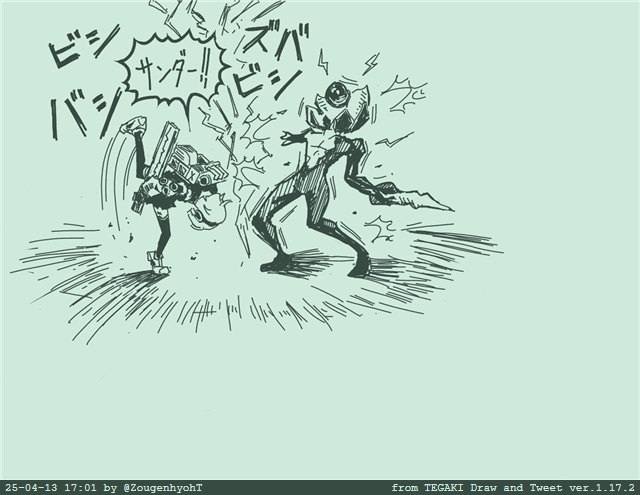
Task: Click 'from TEGAKI Draw and Tweet' footer text
Action: (x=478, y=488)
